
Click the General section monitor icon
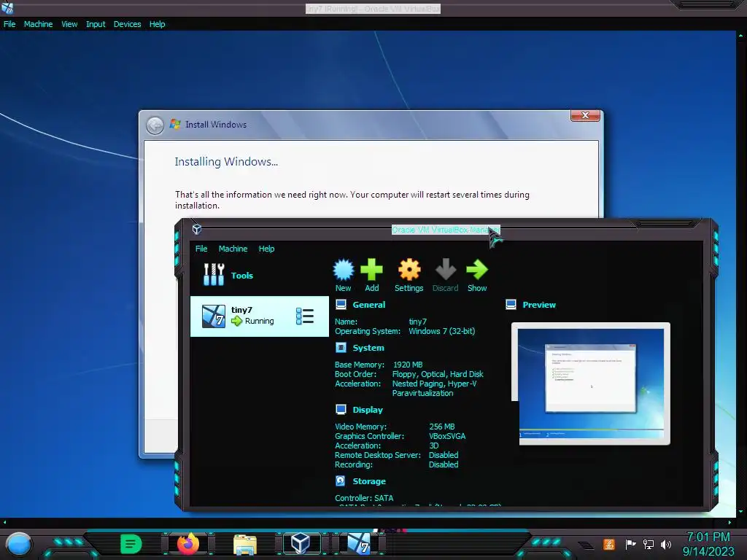pyautogui.click(x=341, y=305)
